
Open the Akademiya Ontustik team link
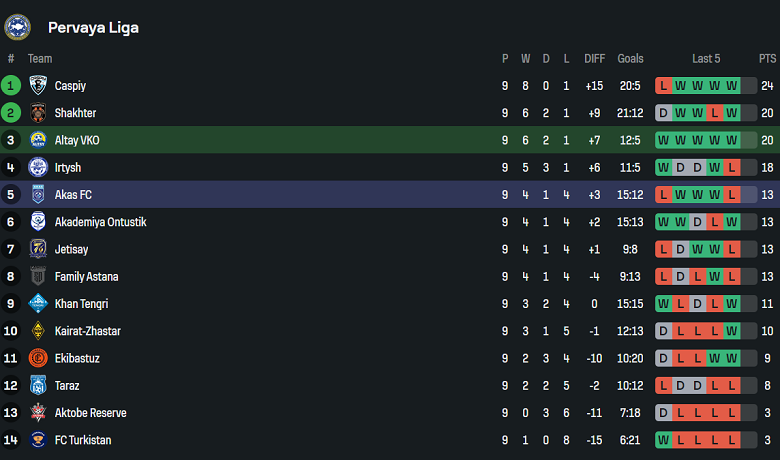click(100, 222)
